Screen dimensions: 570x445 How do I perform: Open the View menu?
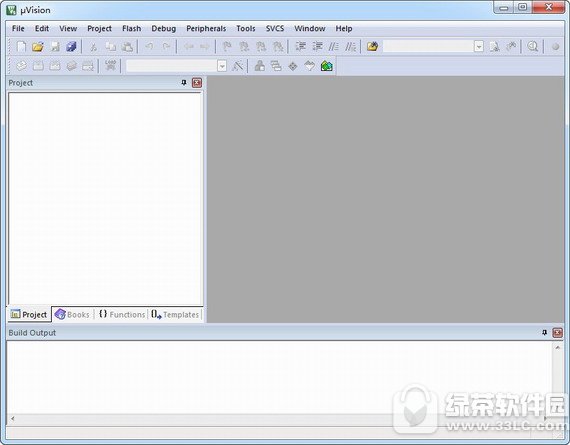(x=68, y=28)
